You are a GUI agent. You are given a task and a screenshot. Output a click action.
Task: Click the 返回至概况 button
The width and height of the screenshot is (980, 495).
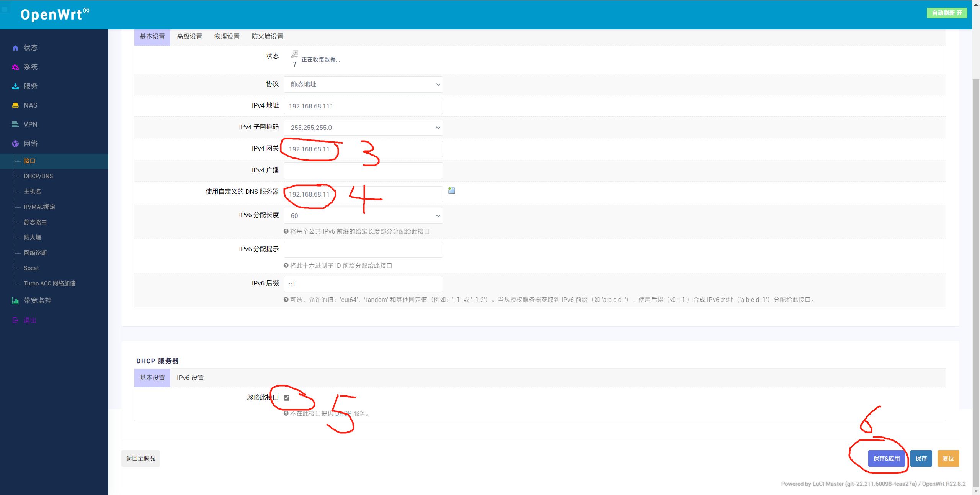pos(140,458)
